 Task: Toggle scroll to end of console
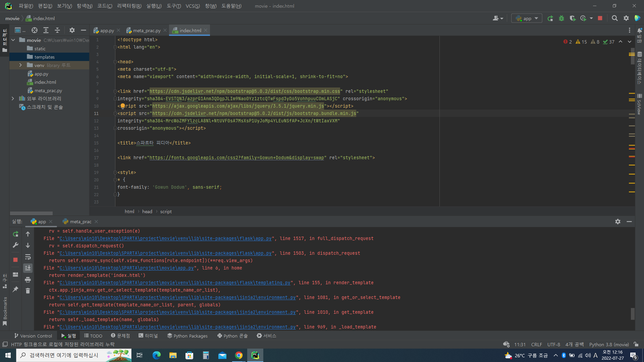[x=28, y=268]
